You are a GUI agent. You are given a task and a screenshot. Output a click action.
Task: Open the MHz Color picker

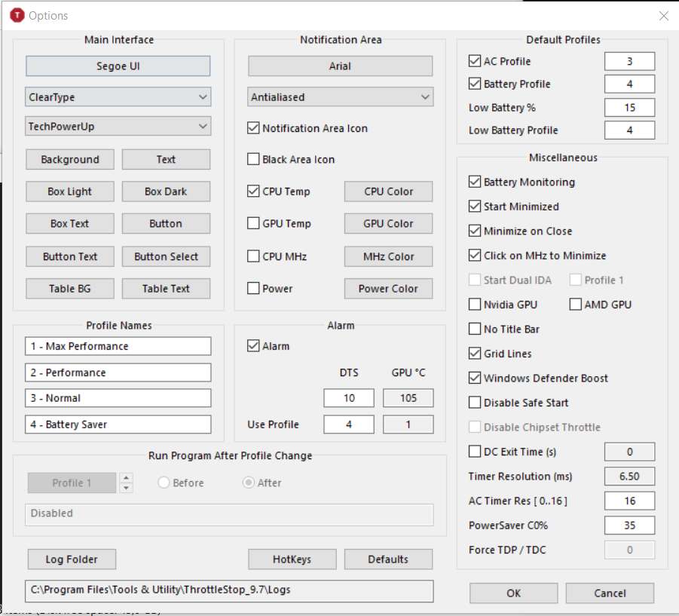click(x=388, y=256)
